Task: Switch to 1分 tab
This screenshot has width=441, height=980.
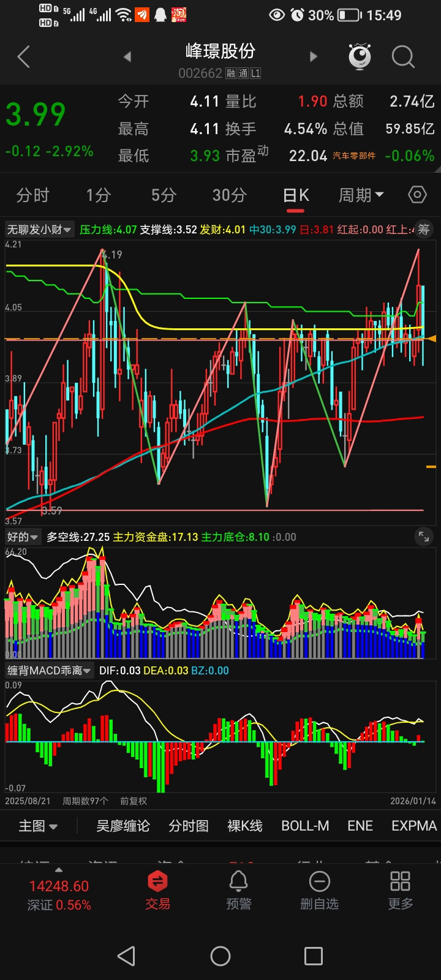Action: click(98, 195)
